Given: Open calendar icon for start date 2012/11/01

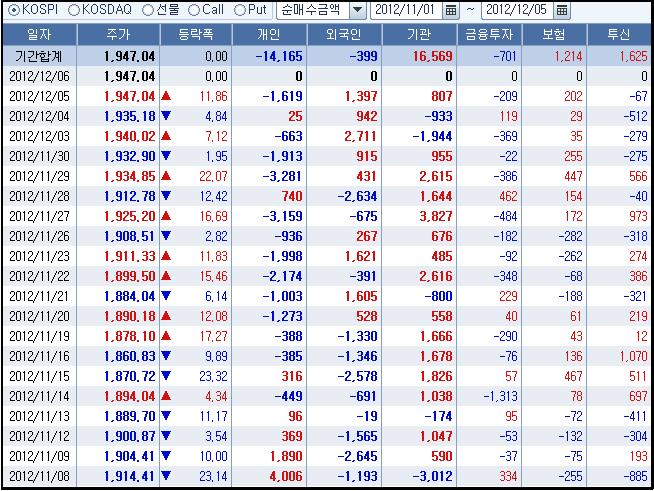Looking at the screenshot, I should click(x=451, y=10).
